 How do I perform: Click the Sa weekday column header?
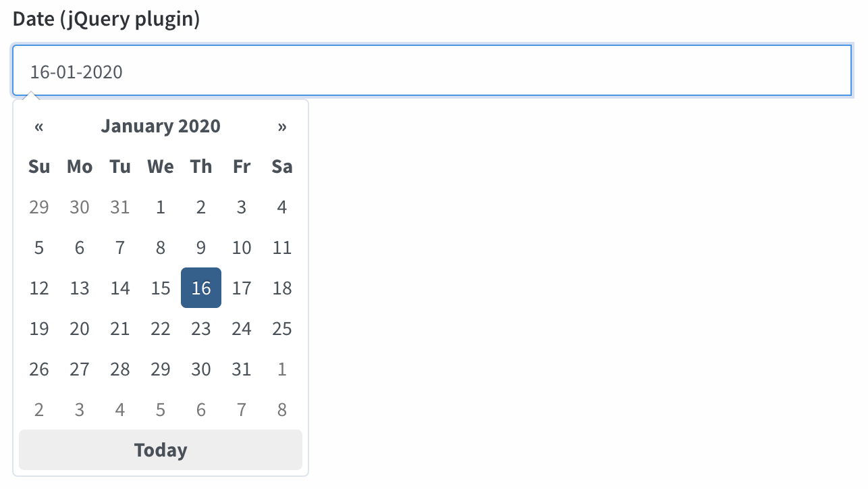click(x=281, y=166)
